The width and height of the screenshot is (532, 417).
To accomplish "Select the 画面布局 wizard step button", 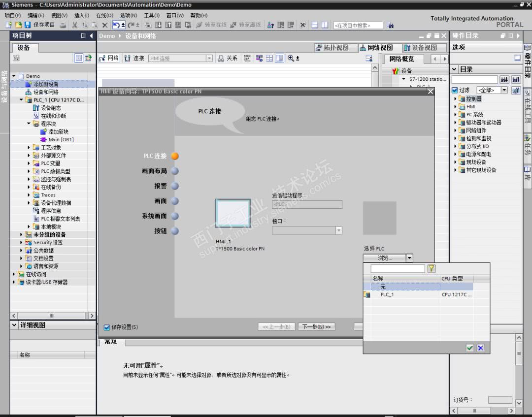I will [x=175, y=171].
